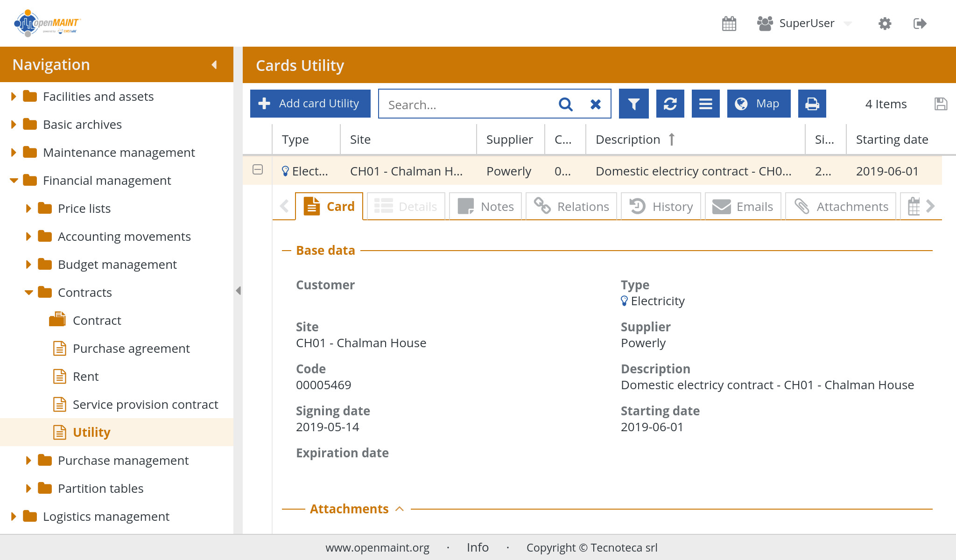Switch to the Relations tab
This screenshot has height=560, width=956.
[x=571, y=206]
